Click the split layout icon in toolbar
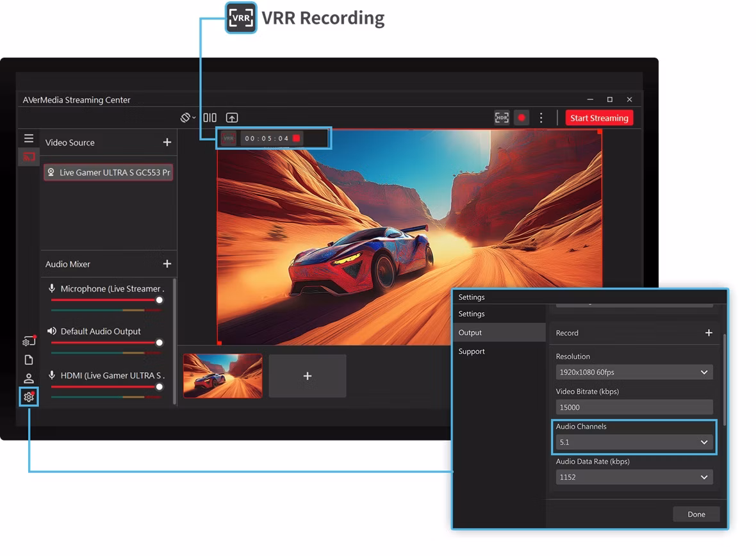This screenshot has width=756, height=556. pos(210,118)
